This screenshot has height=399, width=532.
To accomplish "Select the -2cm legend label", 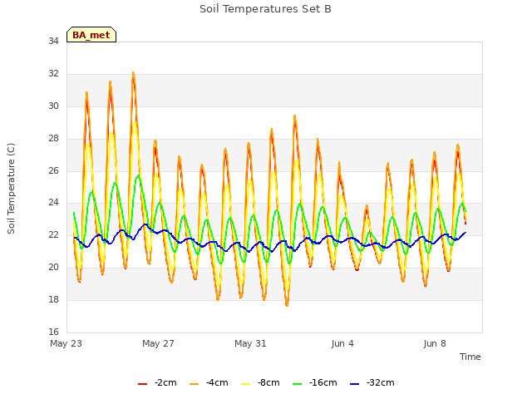I will (165, 382).
